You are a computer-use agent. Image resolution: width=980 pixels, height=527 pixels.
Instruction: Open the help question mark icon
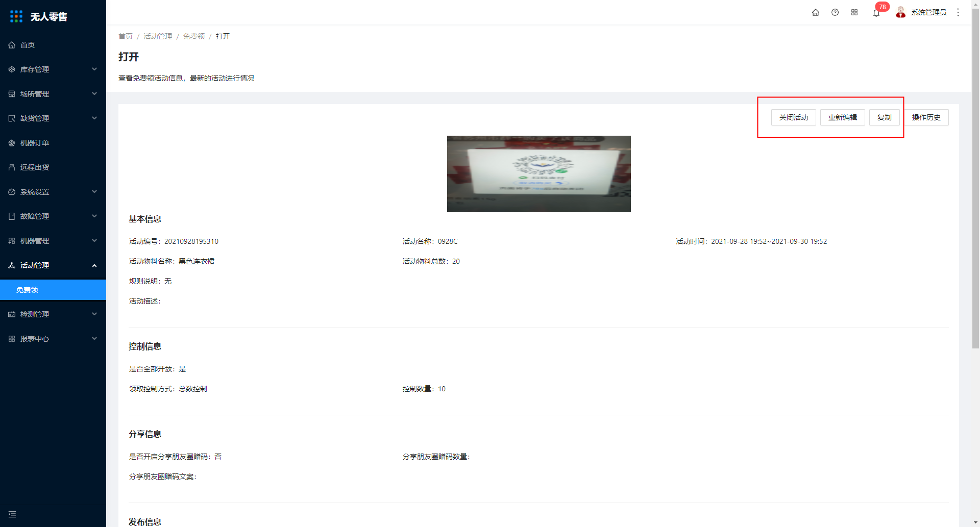(x=835, y=12)
